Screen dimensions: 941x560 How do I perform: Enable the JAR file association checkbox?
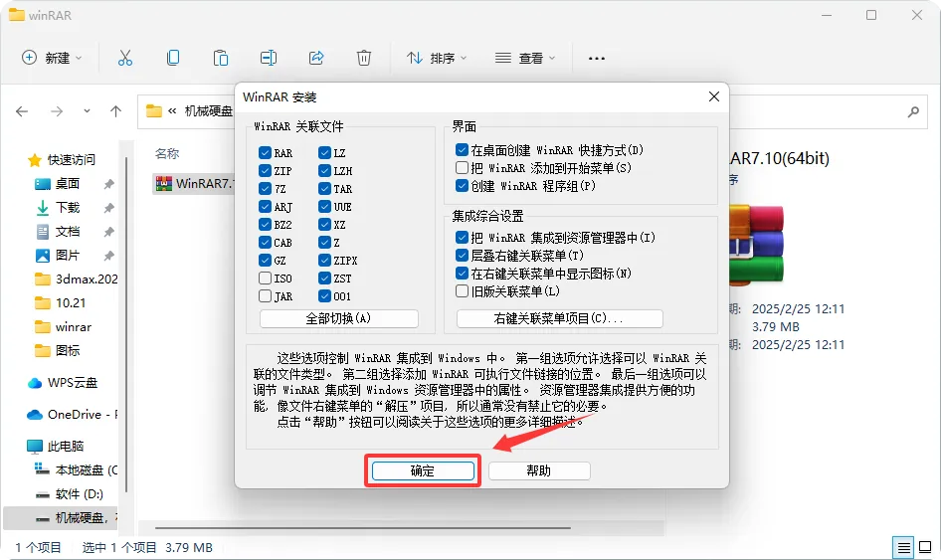tap(265, 295)
